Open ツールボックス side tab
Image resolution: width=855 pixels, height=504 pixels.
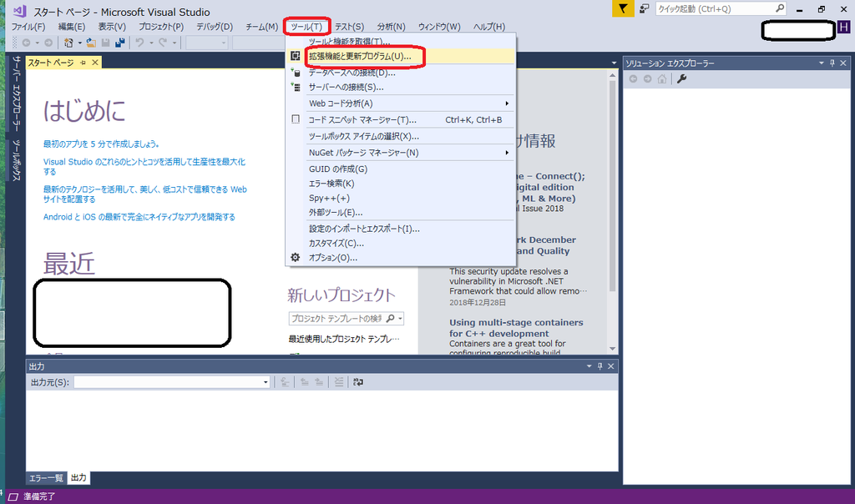pos(17,160)
